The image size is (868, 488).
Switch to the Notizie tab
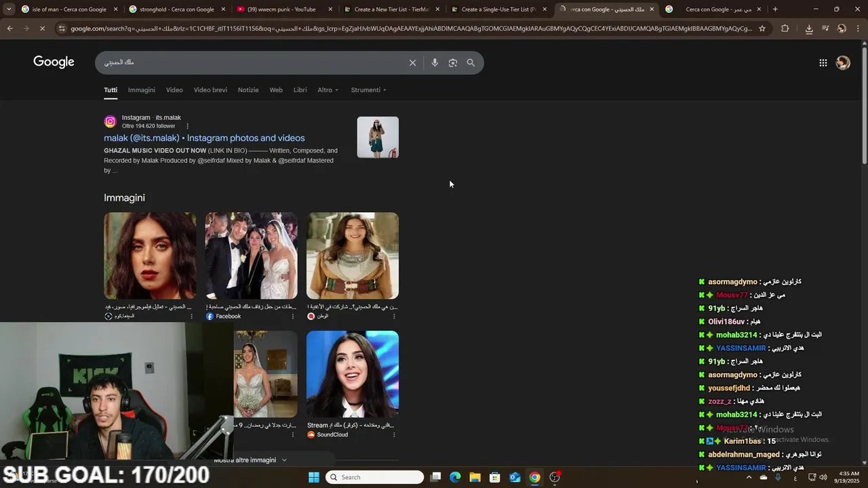248,89
